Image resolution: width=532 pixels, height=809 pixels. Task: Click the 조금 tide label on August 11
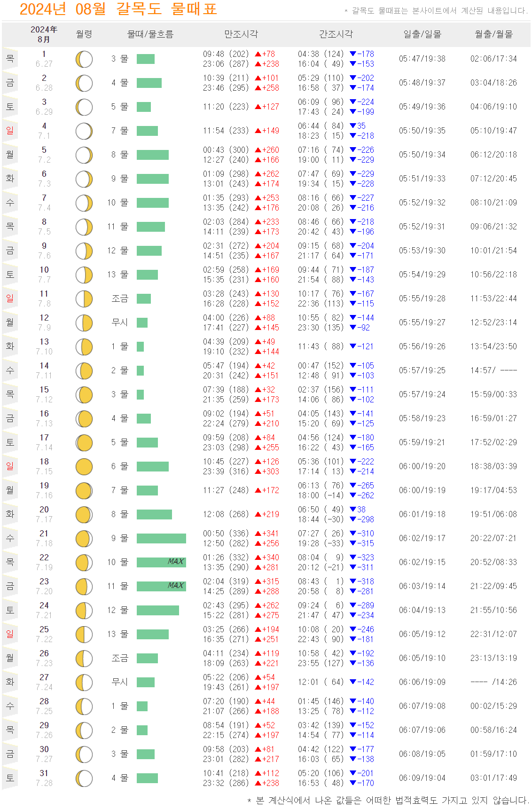(120, 298)
